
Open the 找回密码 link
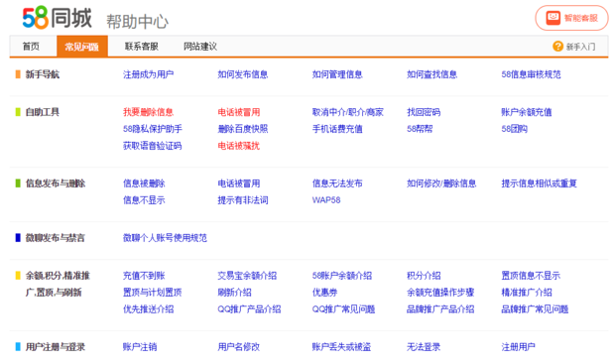pos(424,112)
